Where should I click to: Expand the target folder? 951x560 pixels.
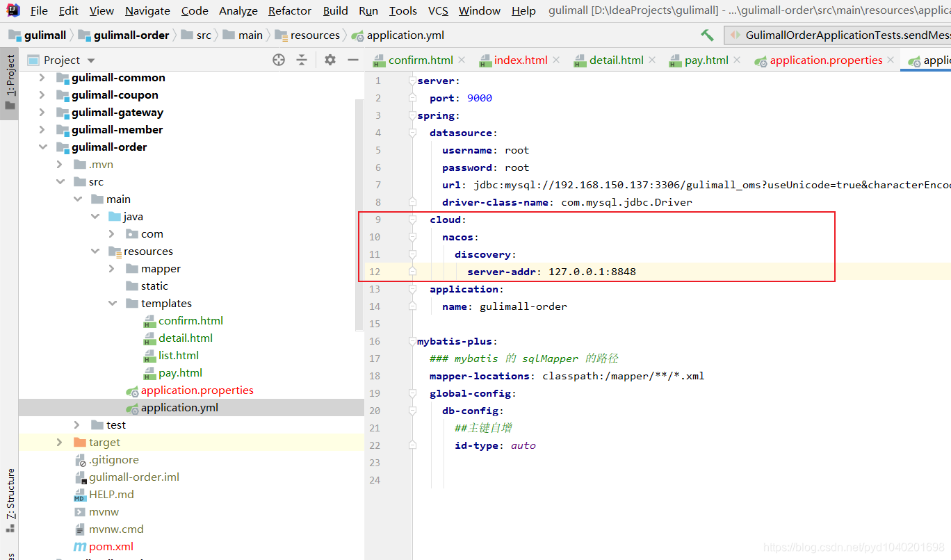pos(60,442)
